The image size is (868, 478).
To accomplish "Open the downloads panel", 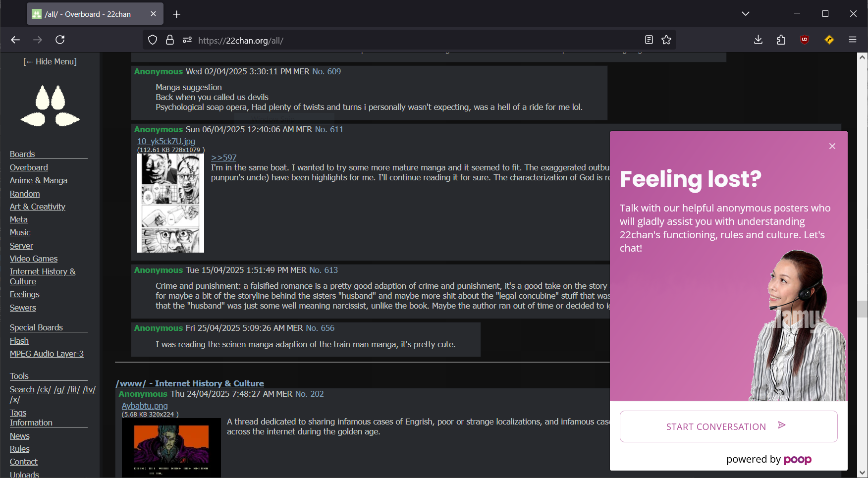I will (758, 40).
